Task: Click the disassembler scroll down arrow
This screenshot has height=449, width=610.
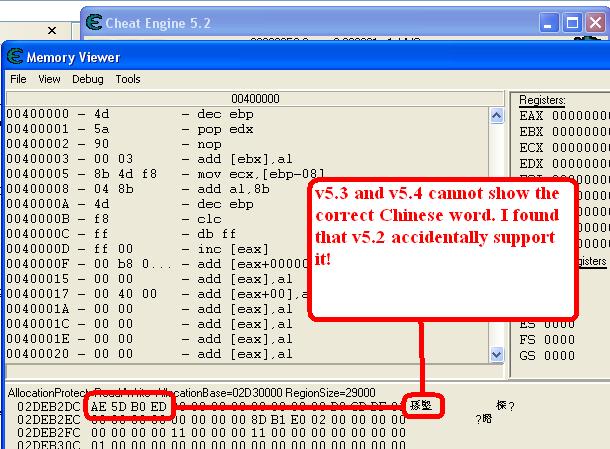Action: point(496,354)
